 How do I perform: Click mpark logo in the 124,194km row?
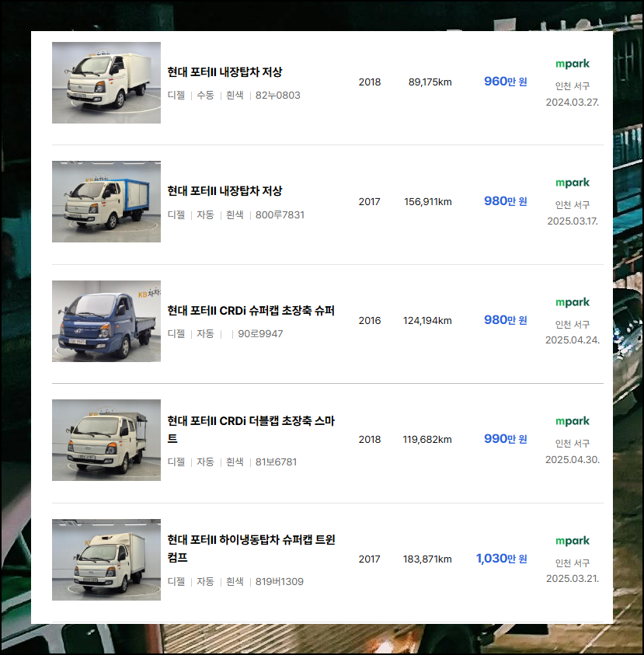(x=573, y=302)
